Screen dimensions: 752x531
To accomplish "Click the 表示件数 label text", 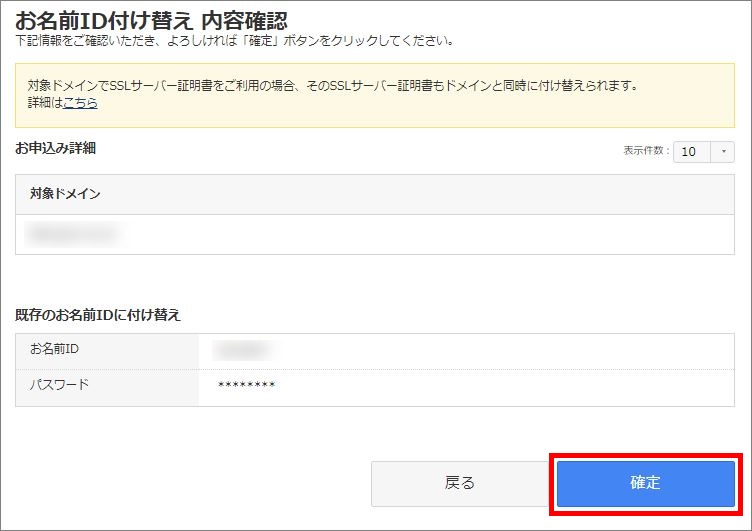I will click(x=646, y=151).
